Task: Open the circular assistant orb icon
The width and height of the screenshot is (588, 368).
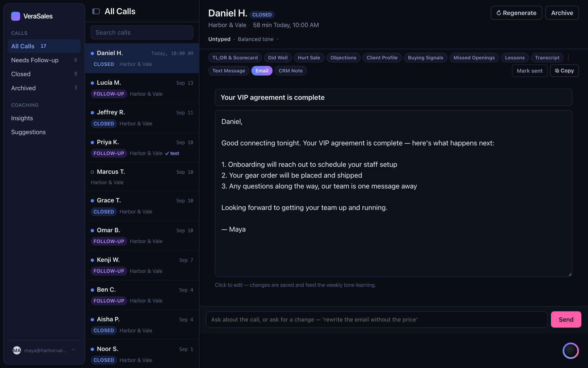Action: click(570, 350)
